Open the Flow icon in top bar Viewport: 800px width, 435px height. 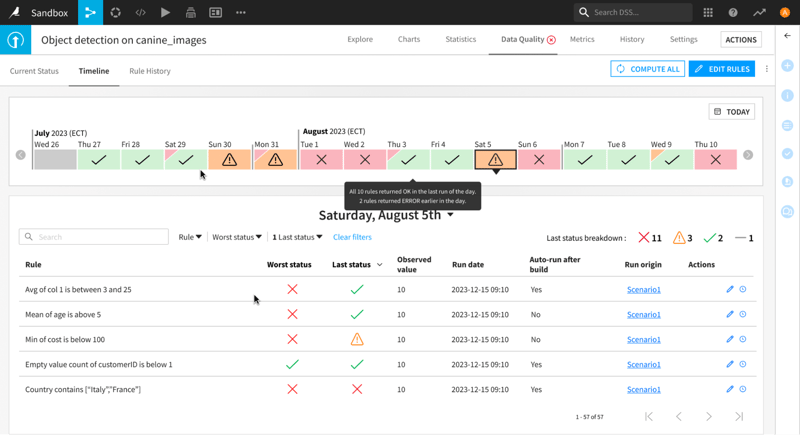90,12
